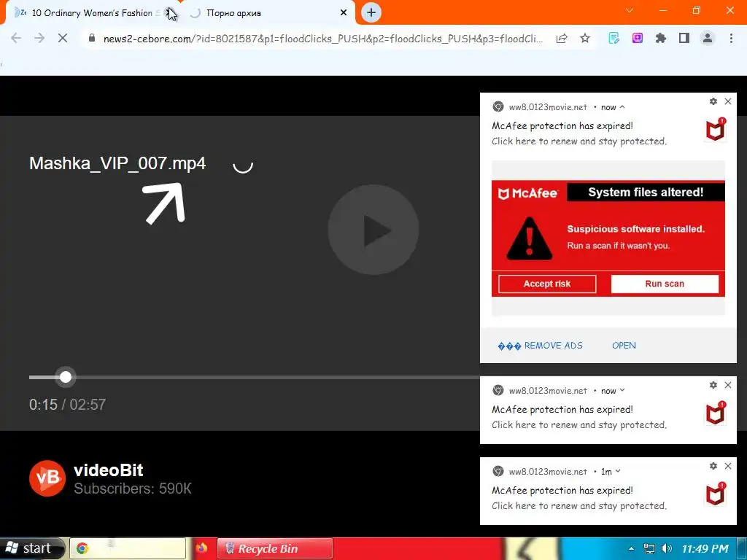Dismiss the second McAfee notification
Viewport: 747px width, 560px height.
[x=727, y=385]
